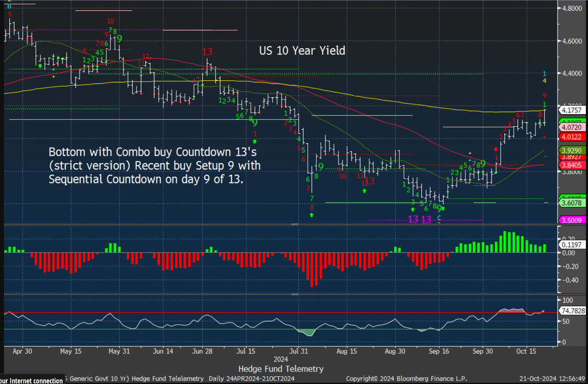This screenshot has height=384, width=588.
Task: Click the 2024 year label under the date axis
Action: coord(281,359)
